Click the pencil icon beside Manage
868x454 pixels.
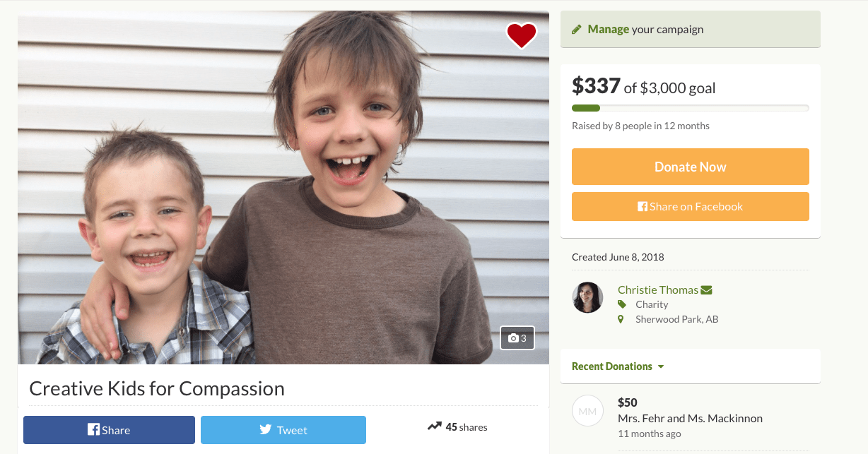(x=577, y=30)
